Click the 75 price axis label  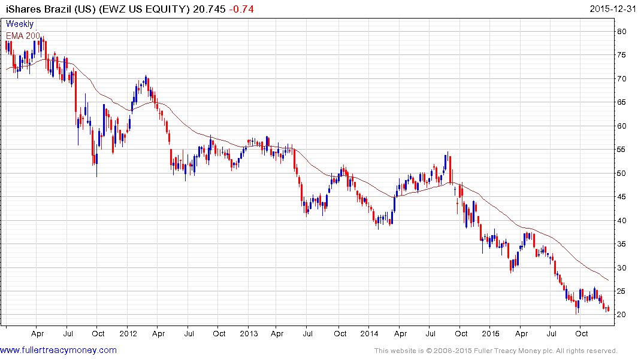click(x=622, y=56)
